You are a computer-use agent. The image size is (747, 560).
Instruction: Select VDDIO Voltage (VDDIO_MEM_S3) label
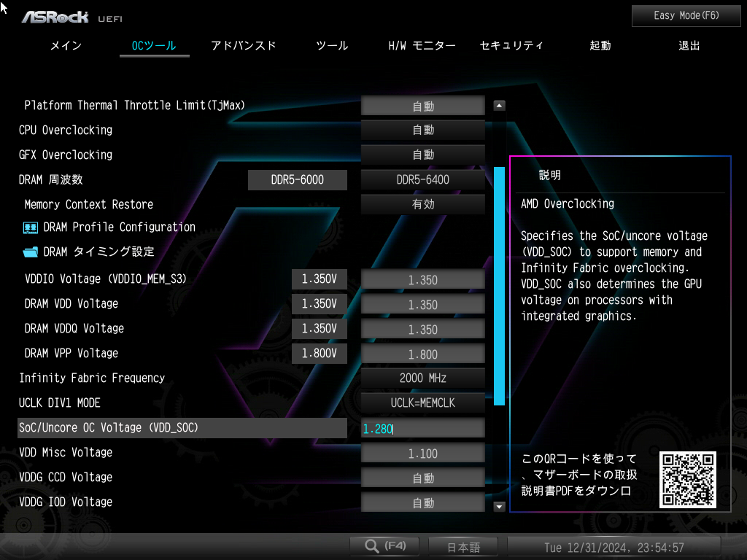tap(105, 279)
